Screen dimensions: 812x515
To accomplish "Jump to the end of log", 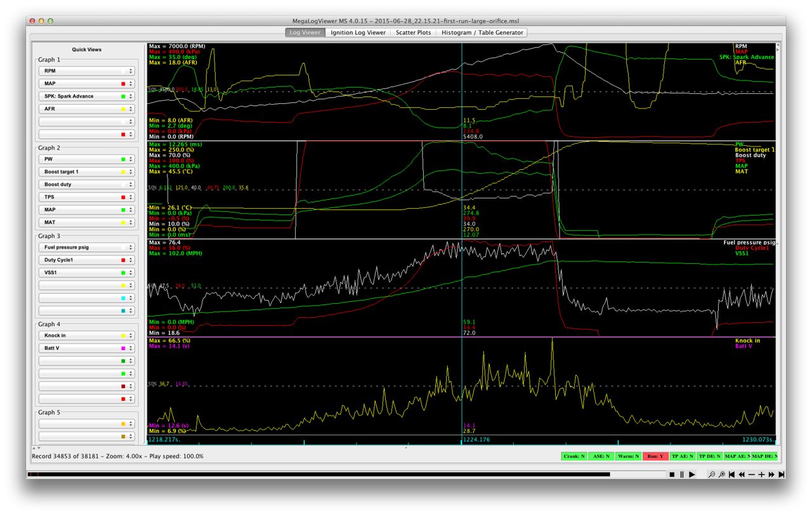I will pos(782,474).
